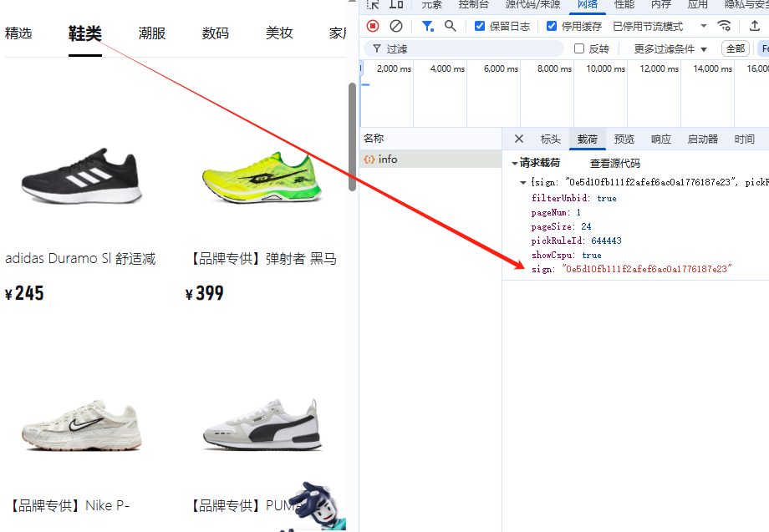769x532 pixels.
Task: Open network search magnifier
Action: point(451,26)
